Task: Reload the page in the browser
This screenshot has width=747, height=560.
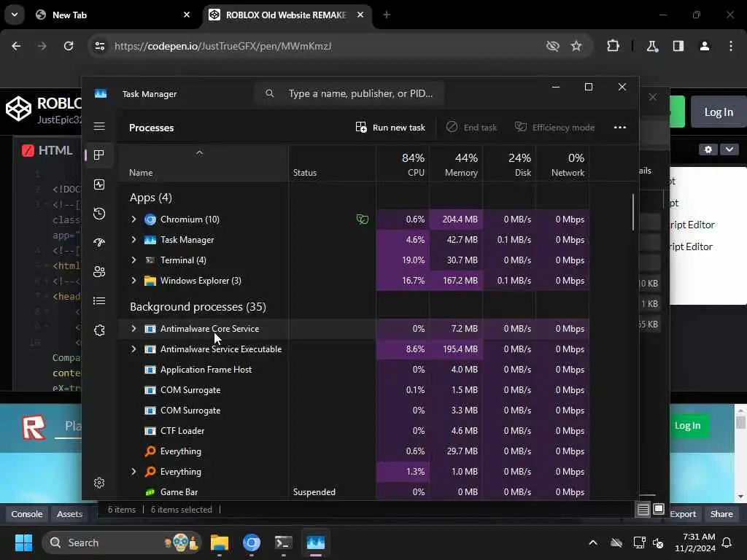Action: [69, 46]
